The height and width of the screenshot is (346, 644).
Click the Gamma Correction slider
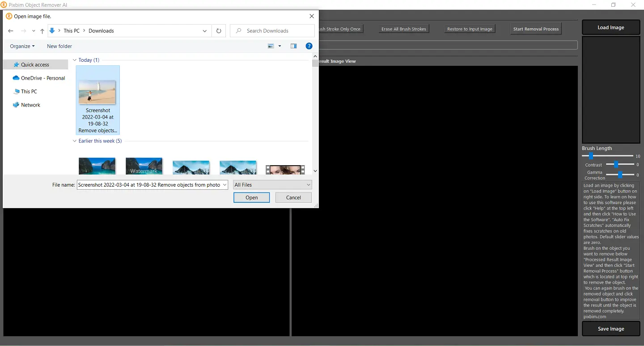point(620,175)
